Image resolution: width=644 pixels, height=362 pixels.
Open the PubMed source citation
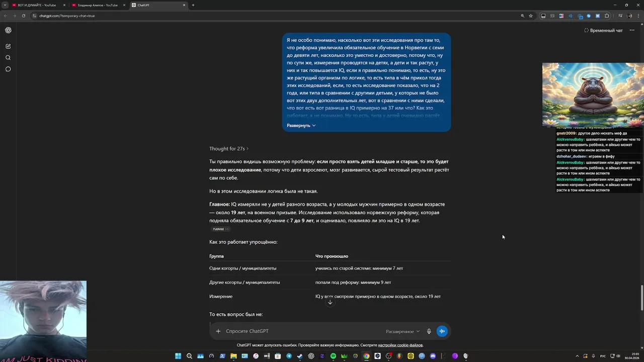pyautogui.click(x=220, y=229)
